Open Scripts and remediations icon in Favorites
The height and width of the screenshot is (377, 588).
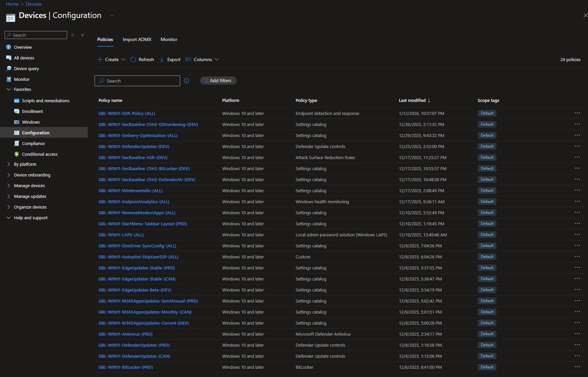point(17,101)
